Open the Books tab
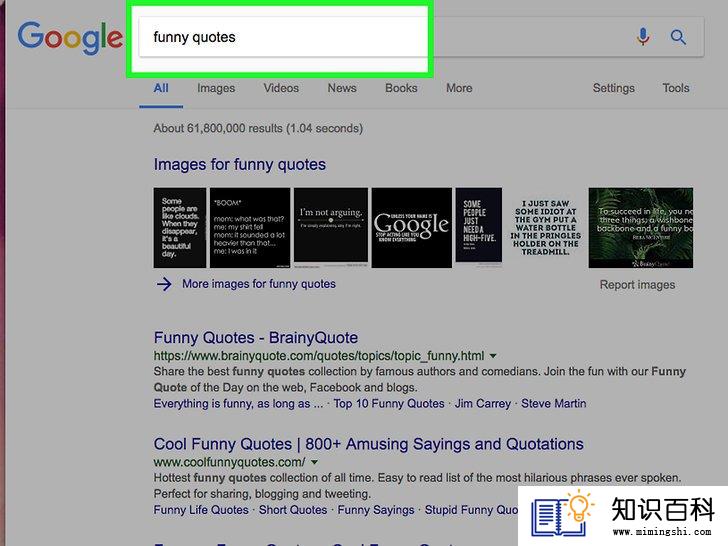This screenshot has height=546, width=728. point(401,88)
